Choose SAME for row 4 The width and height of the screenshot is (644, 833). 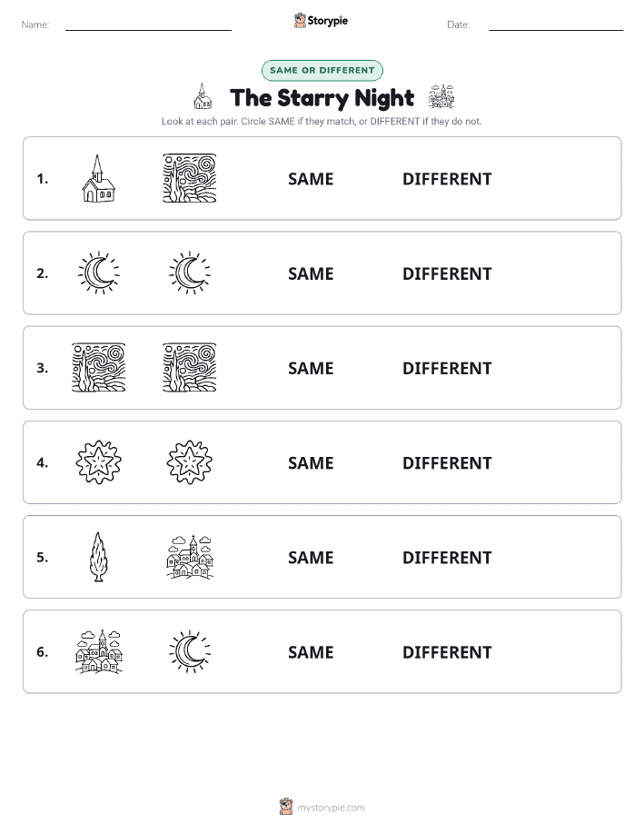311,462
